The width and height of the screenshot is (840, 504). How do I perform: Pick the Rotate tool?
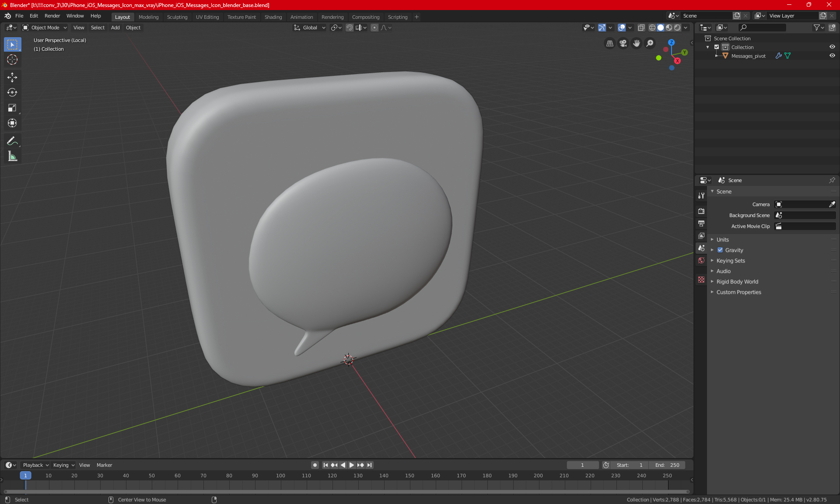[x=12, y=92]
